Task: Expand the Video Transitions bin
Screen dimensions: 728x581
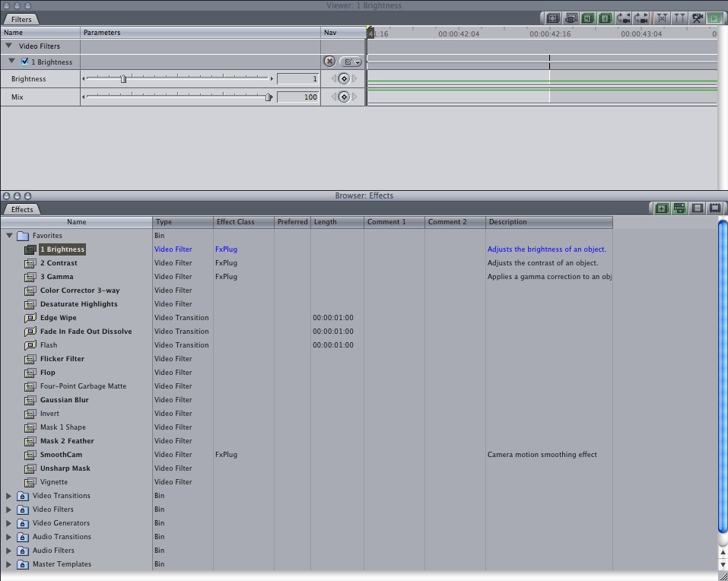Action: [9, 496]
